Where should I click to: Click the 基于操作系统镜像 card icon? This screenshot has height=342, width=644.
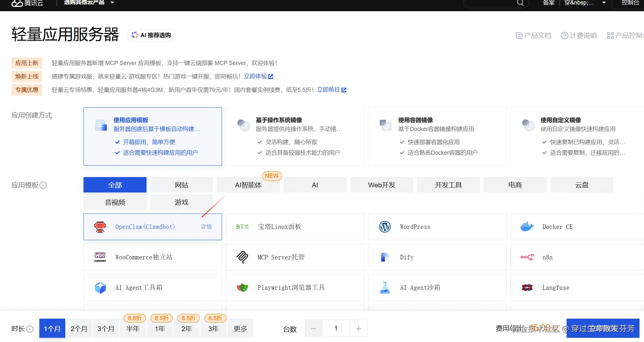coord(243,125)
